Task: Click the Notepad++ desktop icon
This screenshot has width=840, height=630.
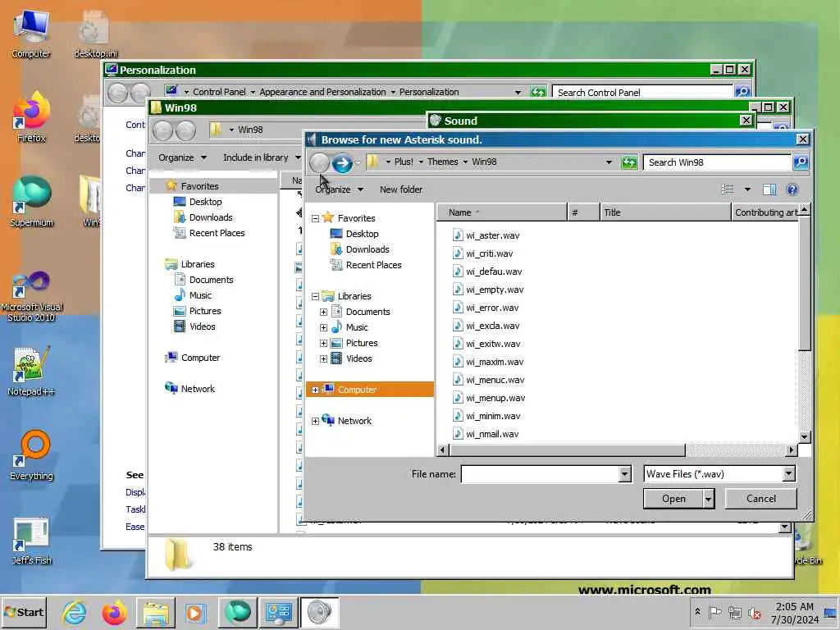Action: click(31, 371)
